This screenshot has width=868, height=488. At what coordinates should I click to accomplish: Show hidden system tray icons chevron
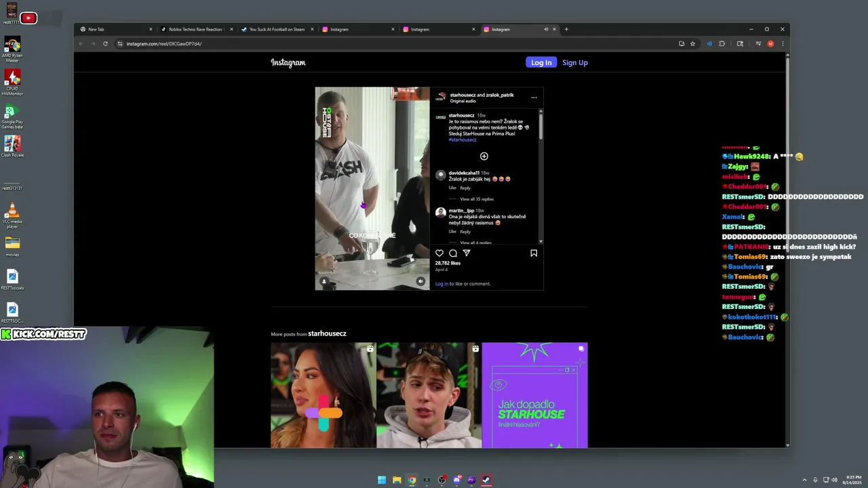tap(804, 480)
